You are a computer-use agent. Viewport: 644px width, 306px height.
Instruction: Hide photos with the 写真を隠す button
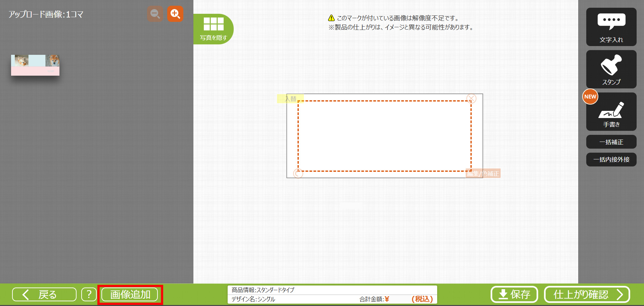[x=213, y=29]
